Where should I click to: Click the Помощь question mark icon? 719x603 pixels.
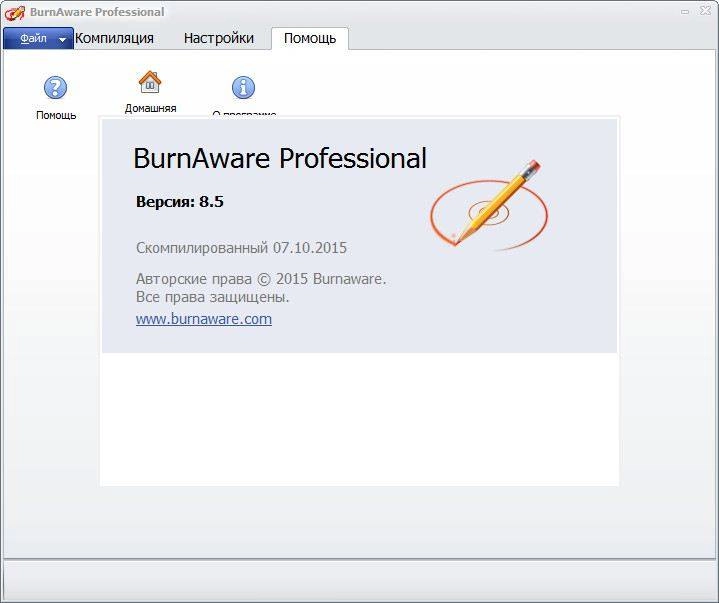(x=55, y=87)
